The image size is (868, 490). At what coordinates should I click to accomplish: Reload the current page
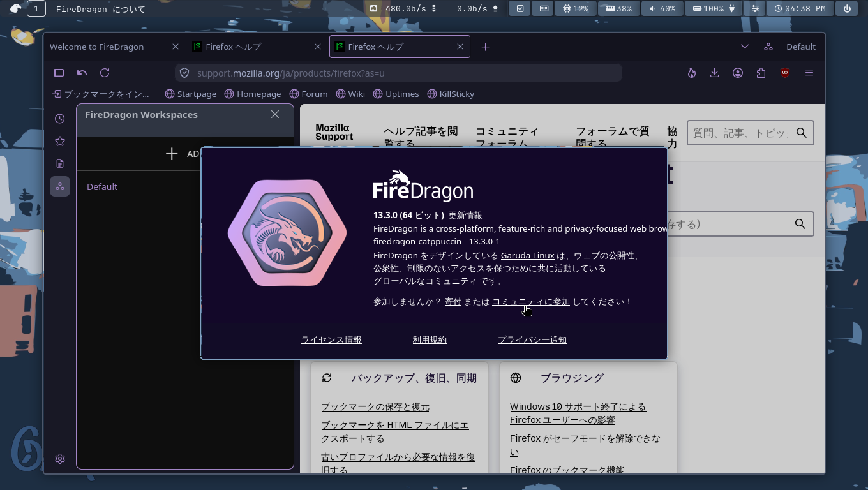pyautogui.click(x=105, y=73)
